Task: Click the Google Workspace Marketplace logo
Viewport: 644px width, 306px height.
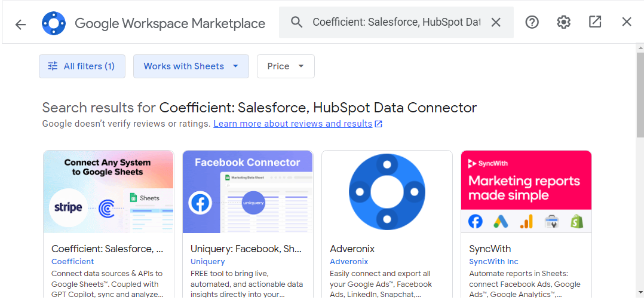Action: (53, 23)
